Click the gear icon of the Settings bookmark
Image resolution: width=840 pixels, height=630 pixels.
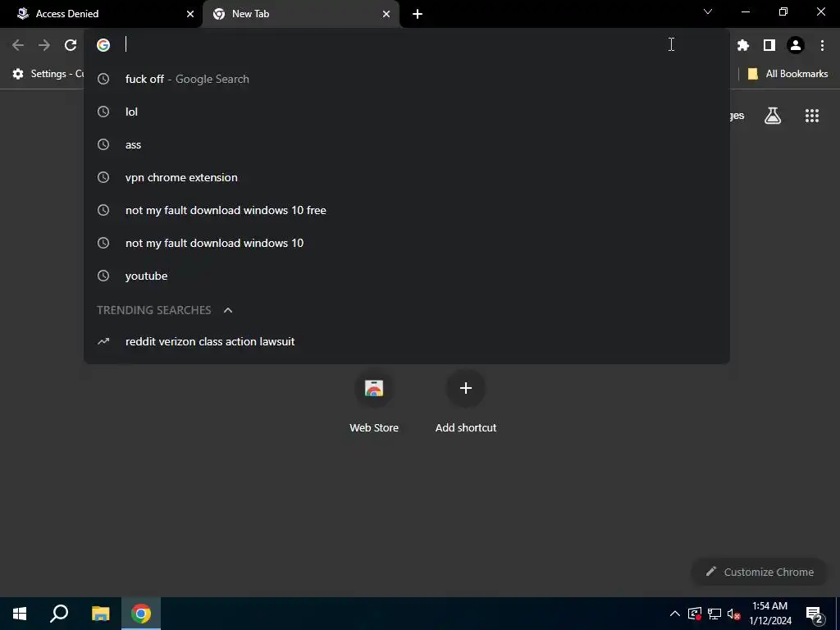point(18,74)
